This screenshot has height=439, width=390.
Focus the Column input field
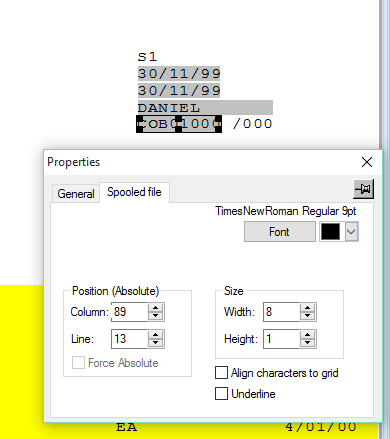[129, 312]
